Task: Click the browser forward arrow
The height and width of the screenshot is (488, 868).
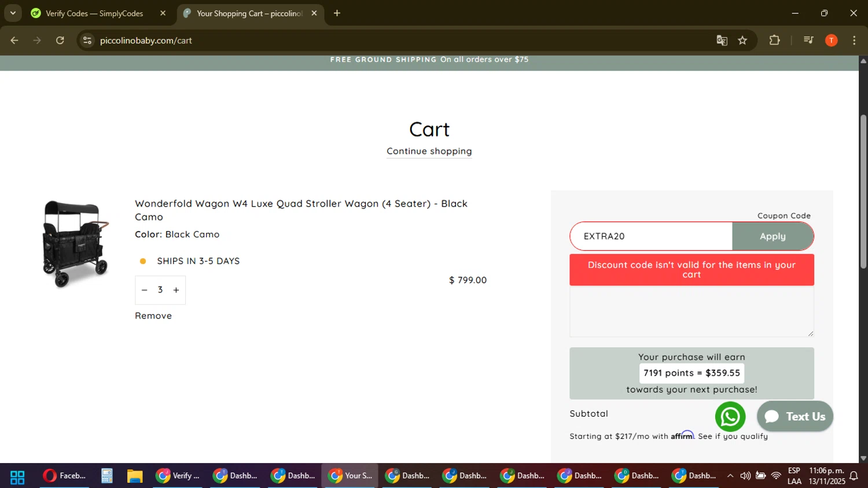Action: [37, 41]
